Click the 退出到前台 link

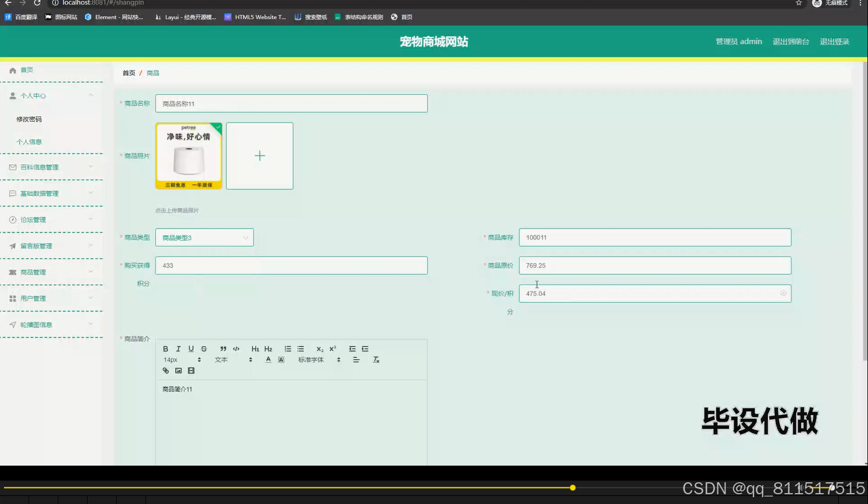tap(791, 41)
